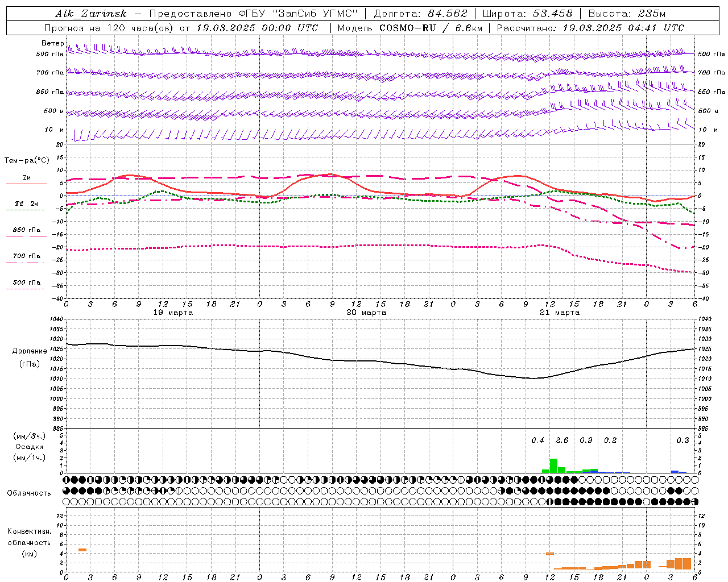Click the orange convective bar on 19 марта
This screenshot has width=728, height=582.
(x=82, y=550)
